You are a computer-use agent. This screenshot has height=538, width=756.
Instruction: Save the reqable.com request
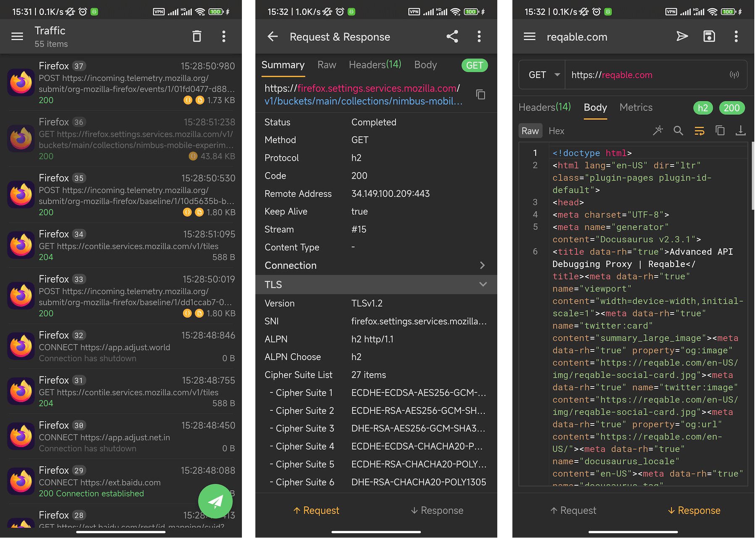click(709, 37)
